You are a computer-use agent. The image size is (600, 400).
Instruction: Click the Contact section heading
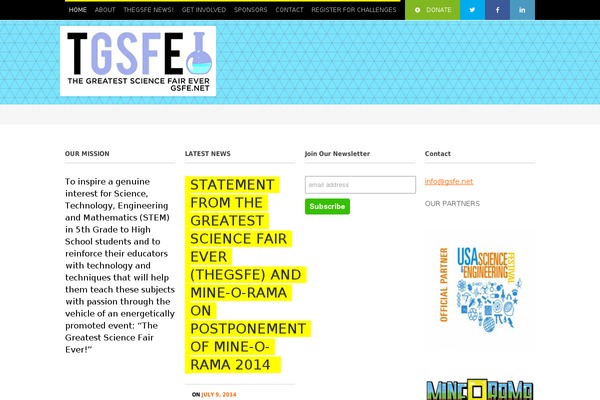(437, 154)
